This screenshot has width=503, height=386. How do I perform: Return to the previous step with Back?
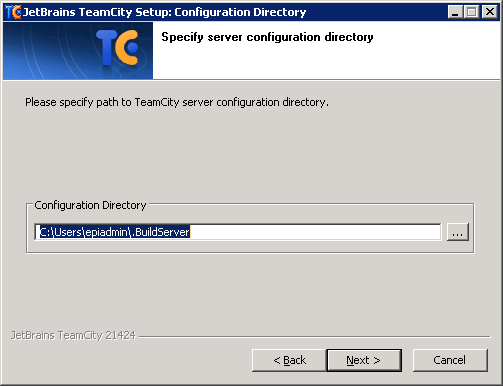tap(289, 360)
